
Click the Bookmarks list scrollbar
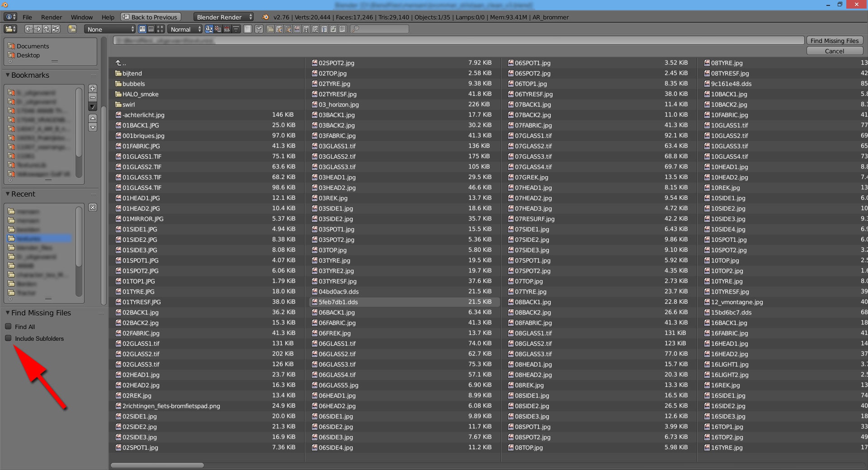coord(79,122)
